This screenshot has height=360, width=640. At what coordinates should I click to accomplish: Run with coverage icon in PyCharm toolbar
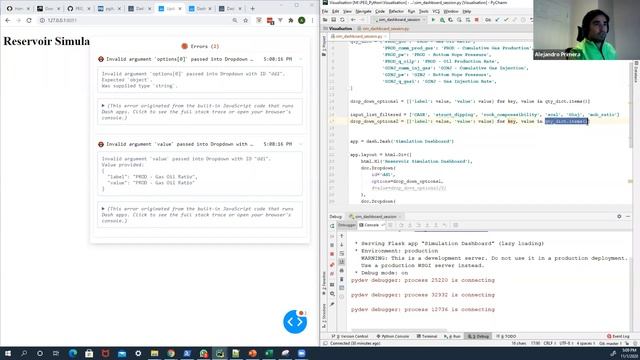tap(451, 20)
